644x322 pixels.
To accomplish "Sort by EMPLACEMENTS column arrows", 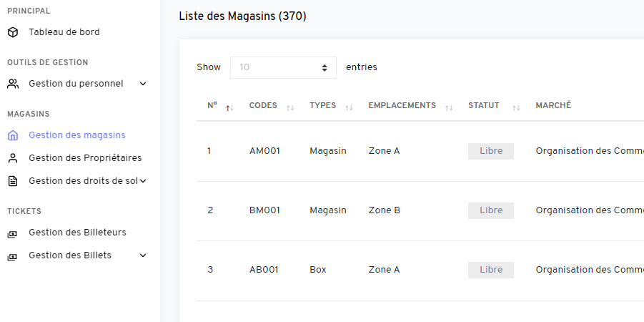I will (448, 108).
